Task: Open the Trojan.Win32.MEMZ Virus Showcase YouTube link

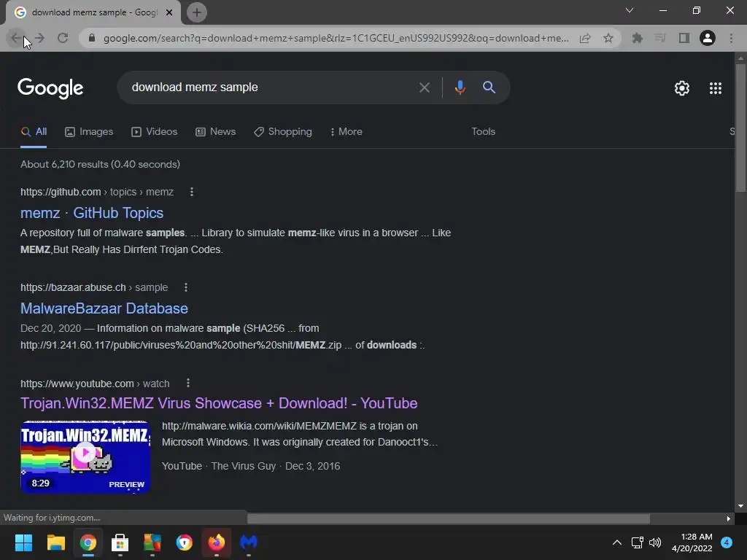Action: pyautogui.click(x=219, y=403)
